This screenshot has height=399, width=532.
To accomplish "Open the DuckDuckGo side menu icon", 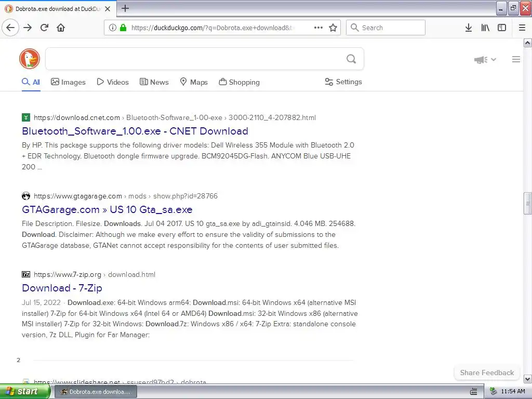I will pyautogui.click(x=516, y=59).
